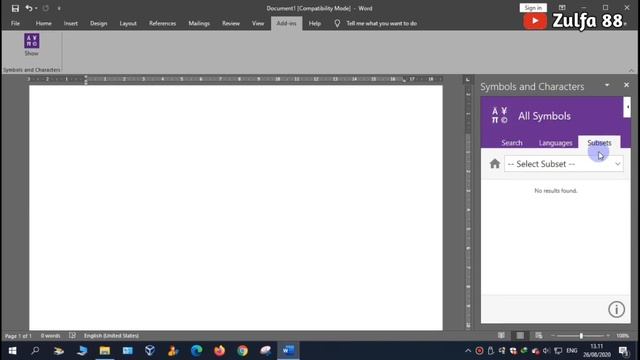
Task: Click inside the blank document page
Action: [x=236, y=207]
